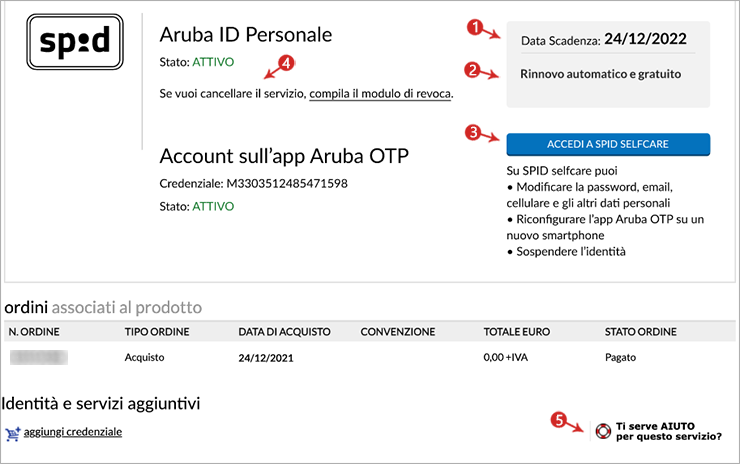Click the purchase date 24/12/2021
Screen dimensions: 740x464
click(x=266, y=358)
